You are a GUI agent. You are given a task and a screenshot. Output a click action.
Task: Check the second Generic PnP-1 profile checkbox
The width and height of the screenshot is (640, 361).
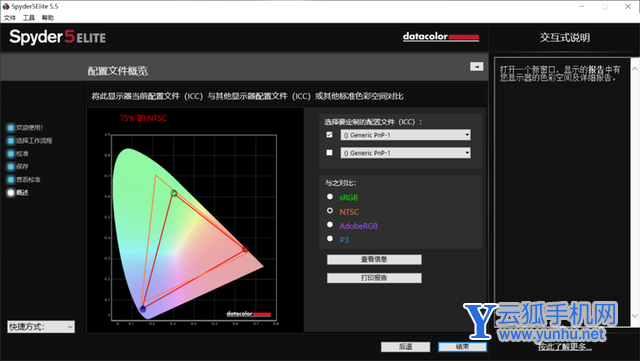pyautogui.click(x=329, y=152)
